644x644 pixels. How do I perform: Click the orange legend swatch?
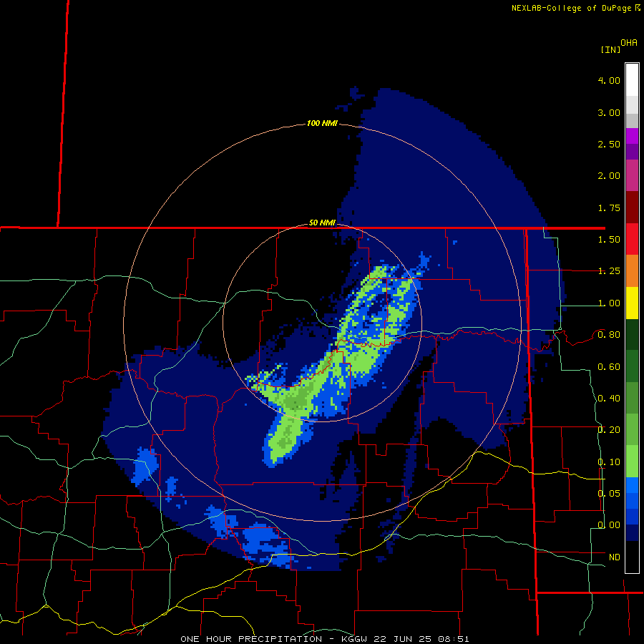click(x=632, y=271)
